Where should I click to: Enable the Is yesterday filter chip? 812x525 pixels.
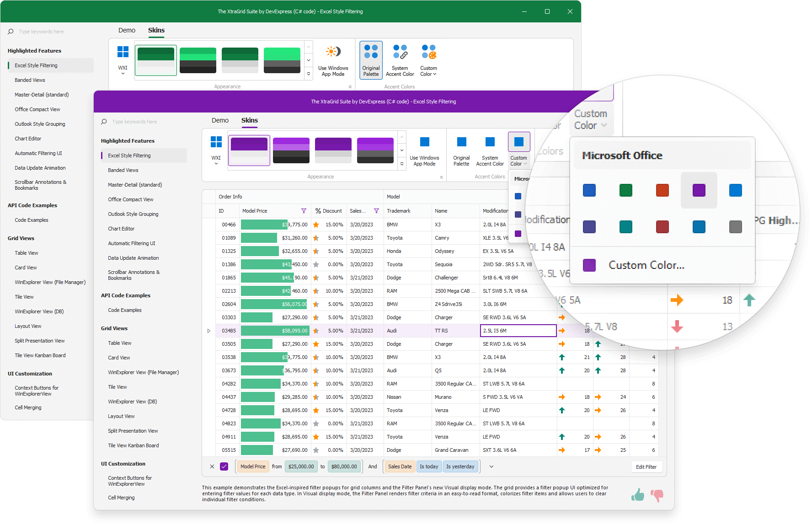coord(460,466)
